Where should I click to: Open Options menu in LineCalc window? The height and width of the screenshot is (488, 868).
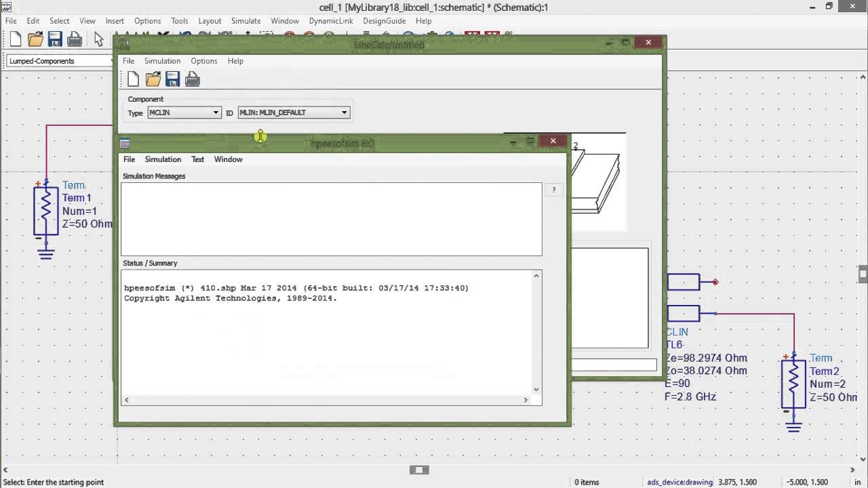coord(204,61)
